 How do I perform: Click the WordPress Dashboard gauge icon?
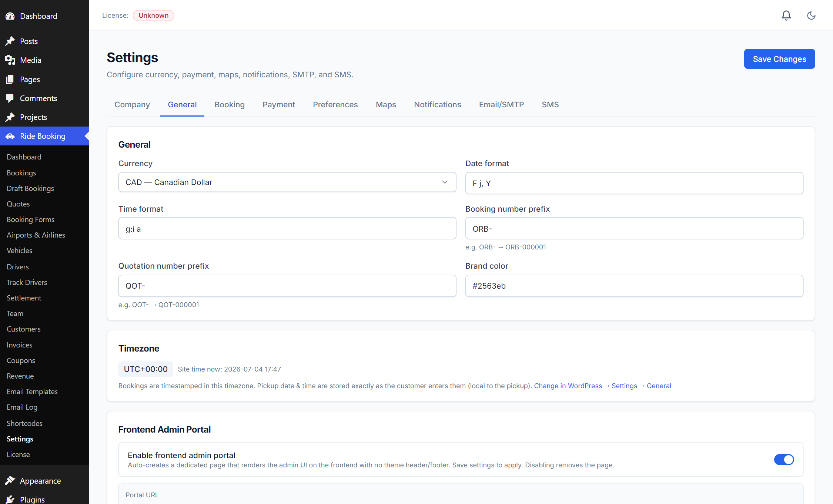click(x=10, y=16)
